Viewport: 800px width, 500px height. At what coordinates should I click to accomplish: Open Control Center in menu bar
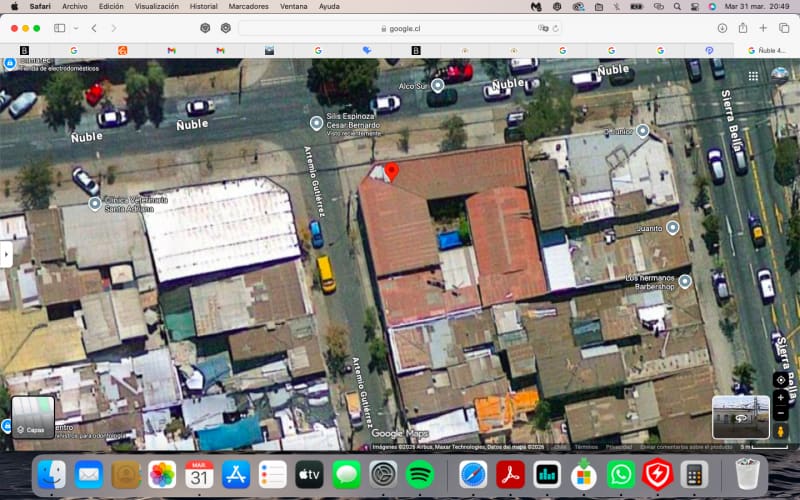(x=694, y=6)
